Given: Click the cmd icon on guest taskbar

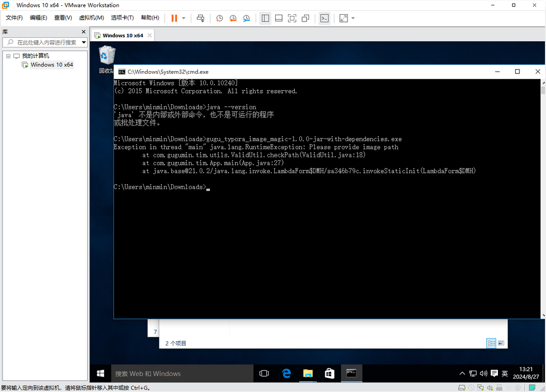Looking at the screenshot, I should click(x=351, y=373).
